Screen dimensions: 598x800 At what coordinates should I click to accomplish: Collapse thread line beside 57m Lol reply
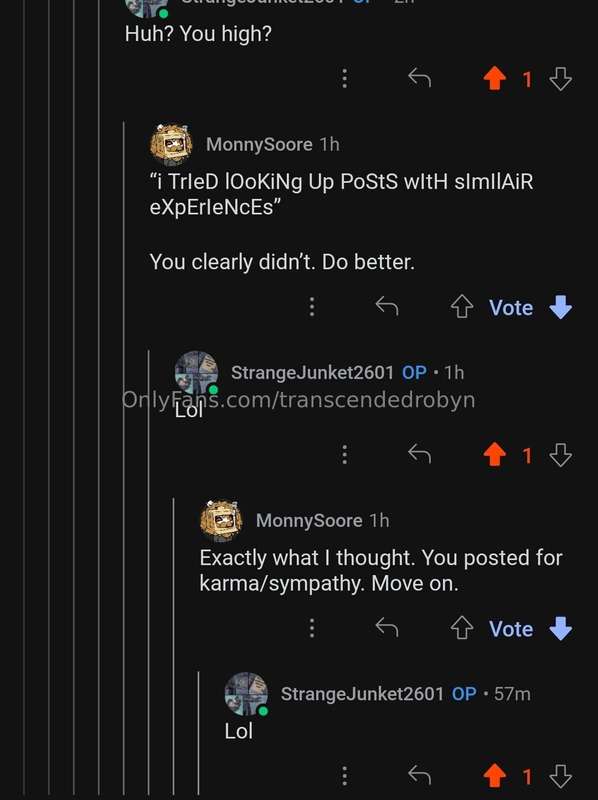198,735
